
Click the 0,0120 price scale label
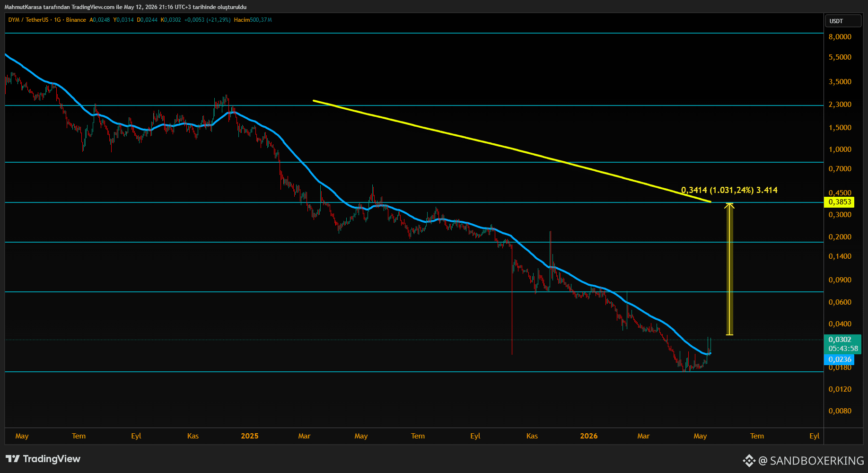[x=840, y=389]
